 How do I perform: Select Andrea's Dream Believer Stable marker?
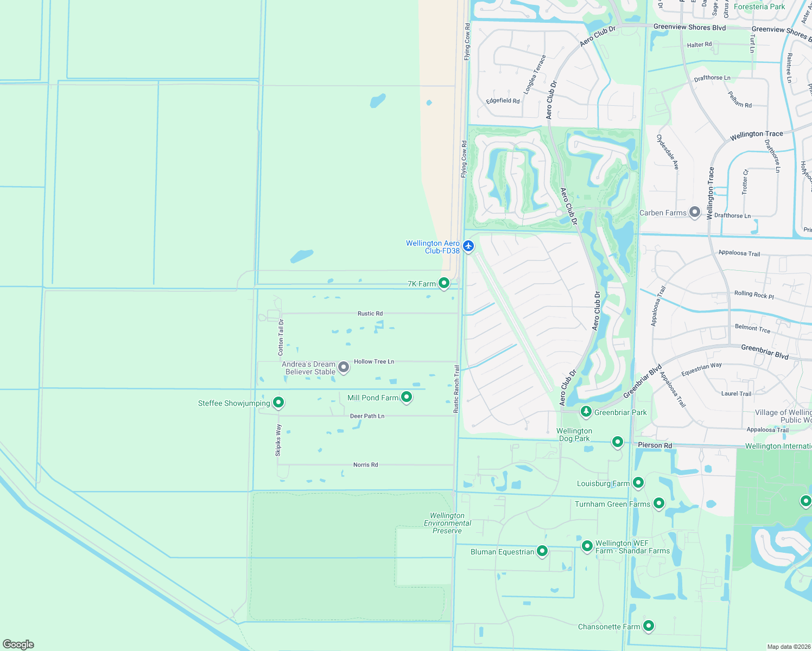(343, 367)
